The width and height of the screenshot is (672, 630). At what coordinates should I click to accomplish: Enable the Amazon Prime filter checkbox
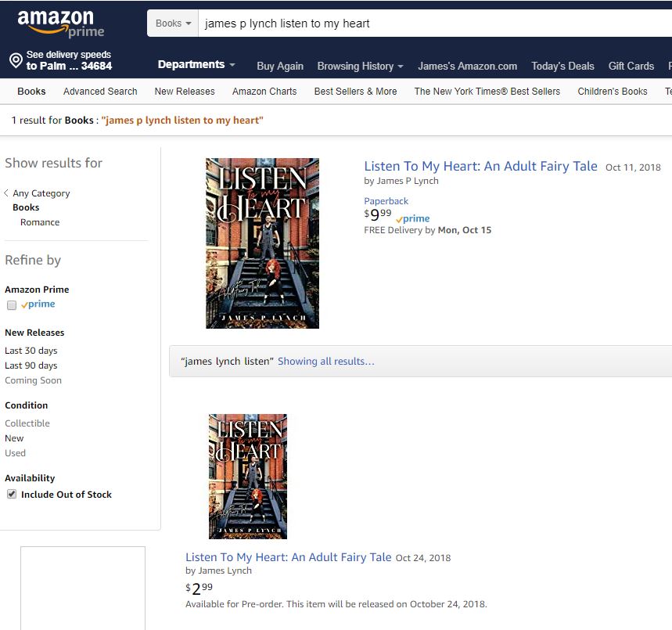coord(11,304)
